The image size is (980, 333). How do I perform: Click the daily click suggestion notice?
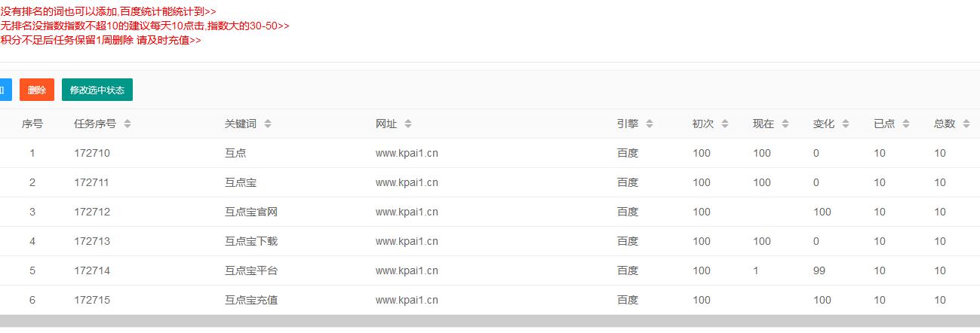(x=145, y=26)
